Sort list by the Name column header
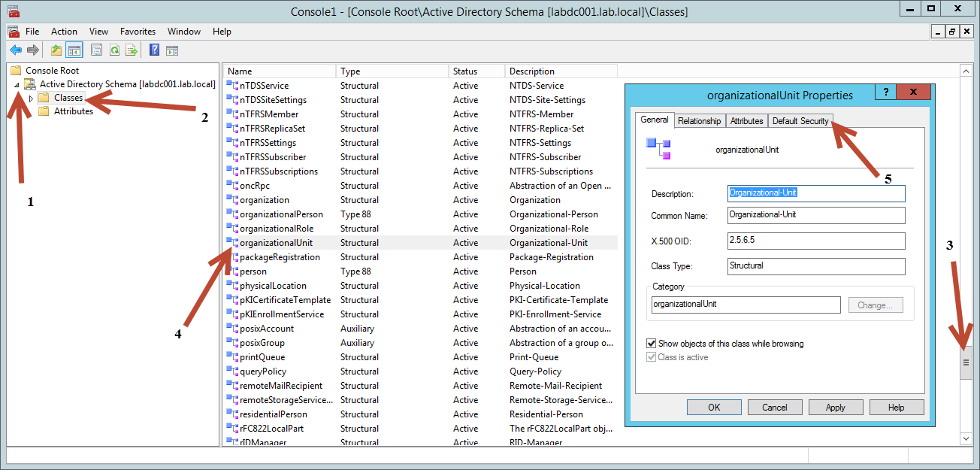This screenshot has height=470, width=980. 280,71
